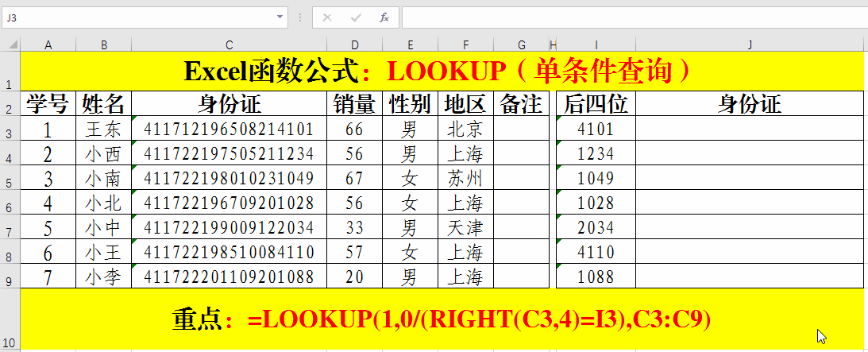The width and height of the screenshot is (868, 352).
Task: Select ID cell 411722198010231049
Action: point(230,178)
